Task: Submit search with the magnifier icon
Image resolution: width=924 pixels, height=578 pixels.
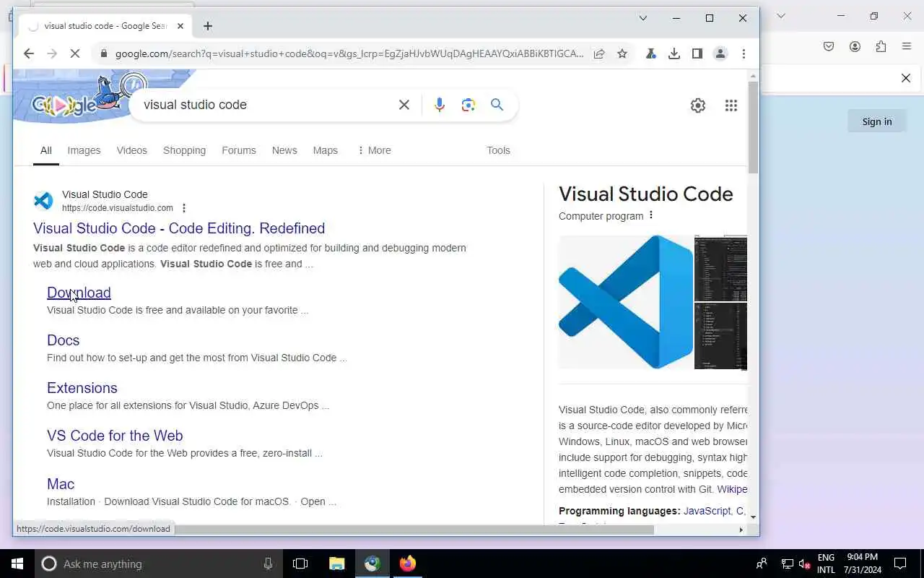Action: click(x=497, y=105)
